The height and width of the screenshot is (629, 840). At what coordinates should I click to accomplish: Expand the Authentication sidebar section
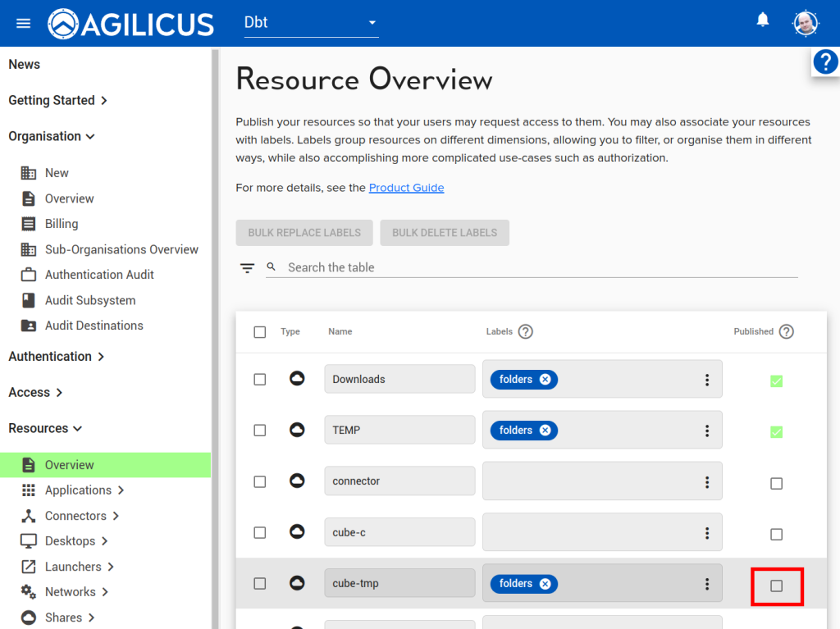coord(57,357)
